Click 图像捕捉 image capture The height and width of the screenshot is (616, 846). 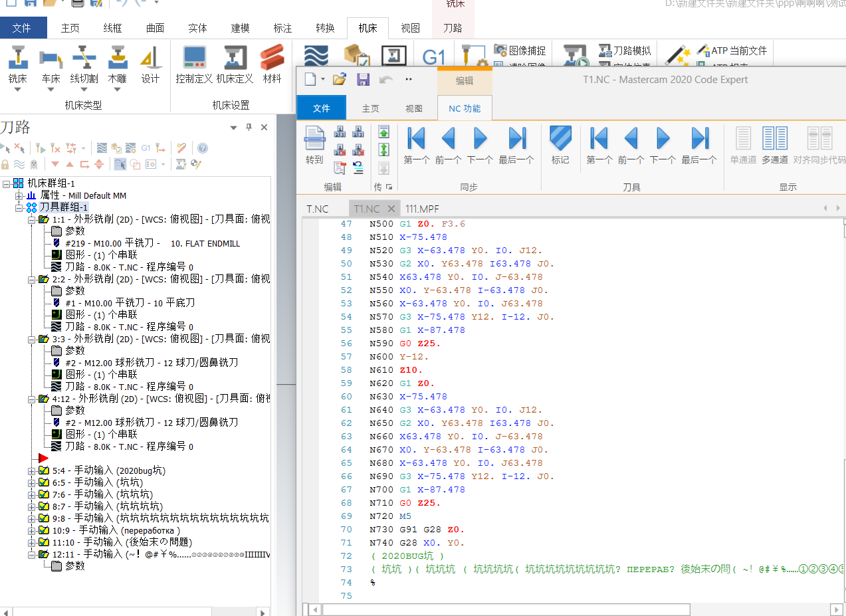[x=520, y=51]
